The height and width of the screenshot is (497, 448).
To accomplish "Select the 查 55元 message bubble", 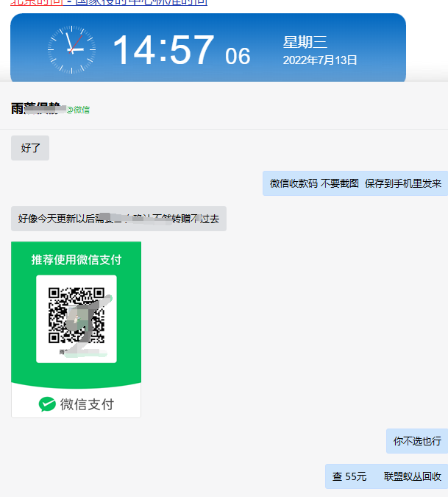I will click(x=387, y=476).
